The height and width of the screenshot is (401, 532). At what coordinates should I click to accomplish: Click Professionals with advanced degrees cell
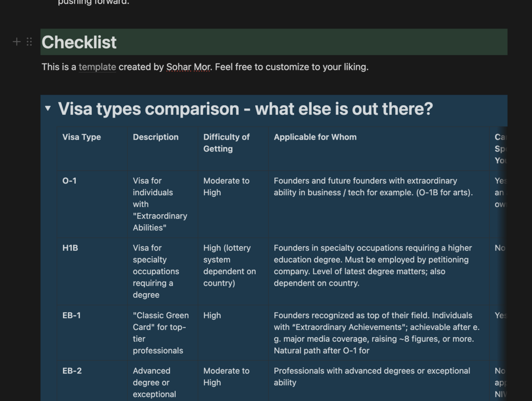372,376
